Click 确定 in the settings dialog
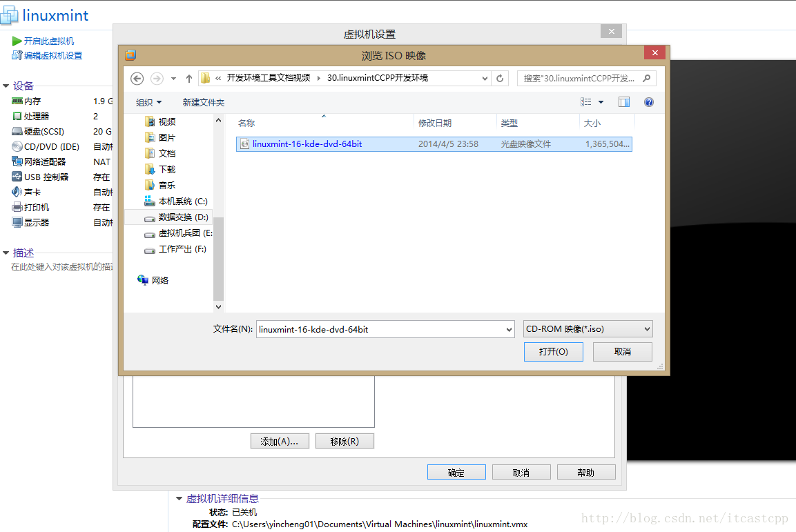This screenshot has width=796, height=532. click(x=456, y=473)
